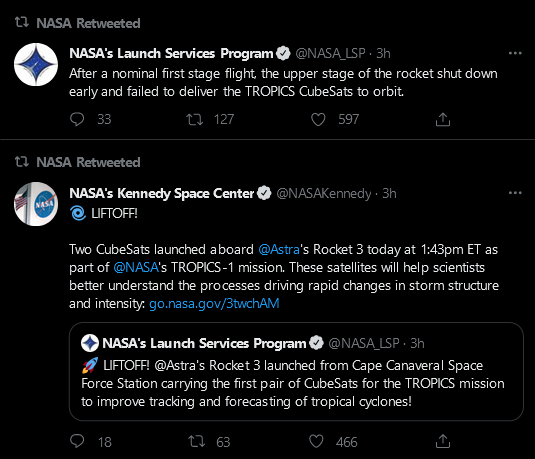Click the first tweet's @NASA_LSP handle
Viewport: 535px width, 459px height.
pos(330,54)
